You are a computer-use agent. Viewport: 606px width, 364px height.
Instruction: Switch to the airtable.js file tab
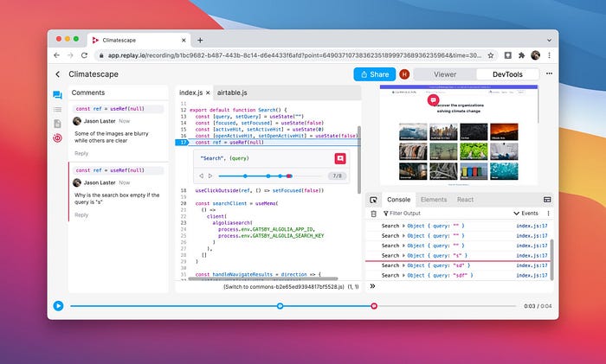click(231, 93)
